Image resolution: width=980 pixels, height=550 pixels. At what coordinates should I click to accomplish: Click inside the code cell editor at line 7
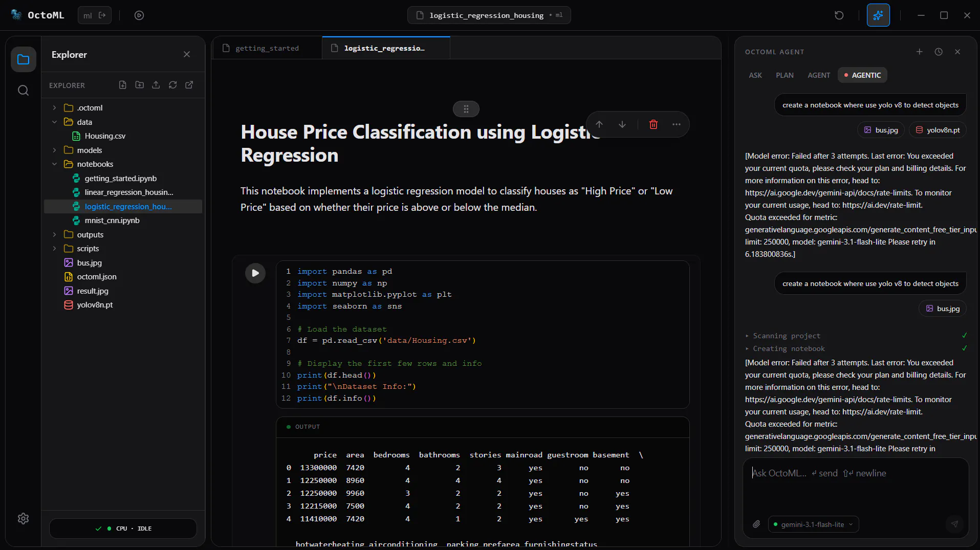(386, 341)
